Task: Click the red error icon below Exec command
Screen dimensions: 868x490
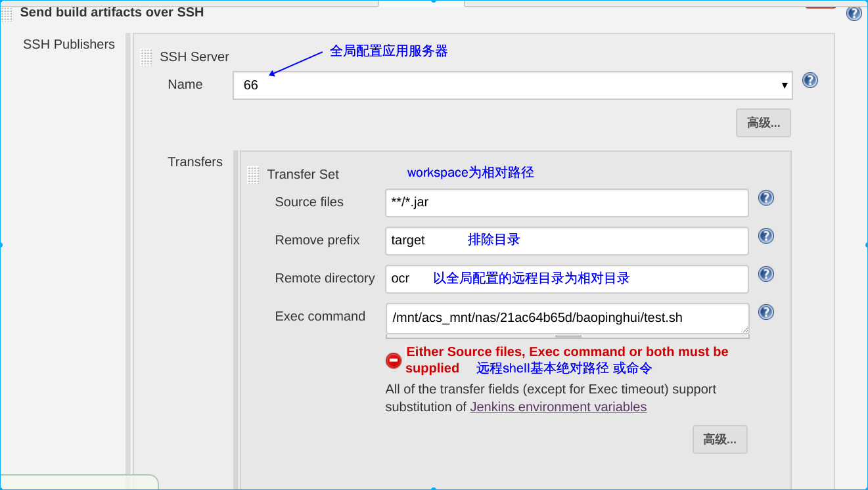Action: coord(394,360)
